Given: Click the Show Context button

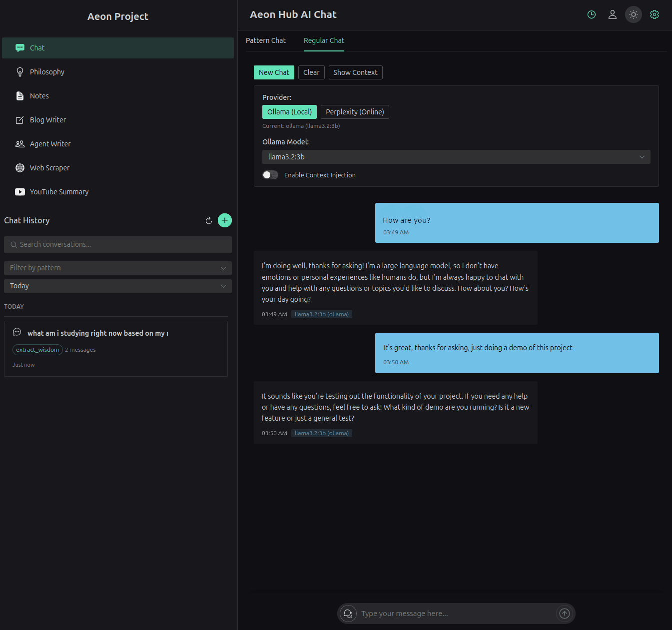Looking at the screenshot, I should pyautogui.click(x=355, y=72).
